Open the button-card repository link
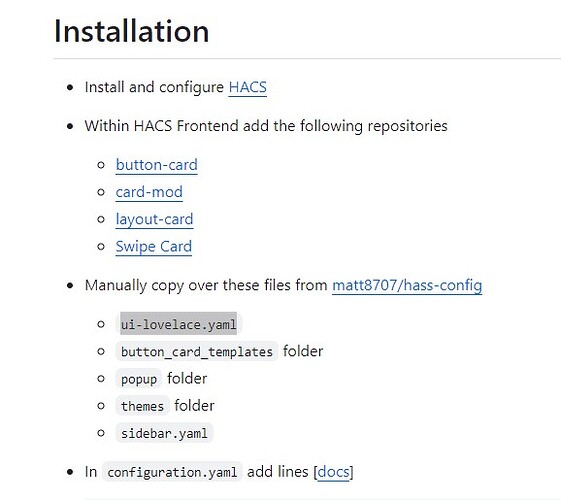This screenshot has width=561, height=500. tap(156, 165)
